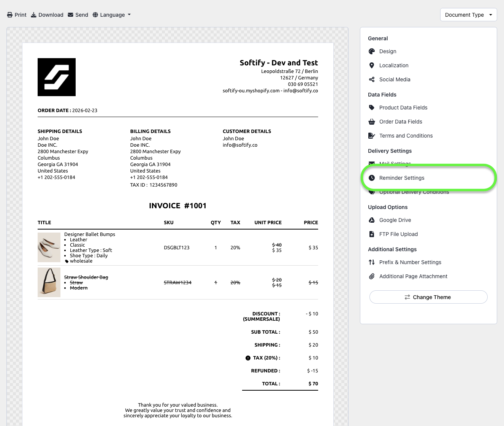Click the Prefix & Number sort icon
Viewport: 504px width, 426px height.
[372, 262]
